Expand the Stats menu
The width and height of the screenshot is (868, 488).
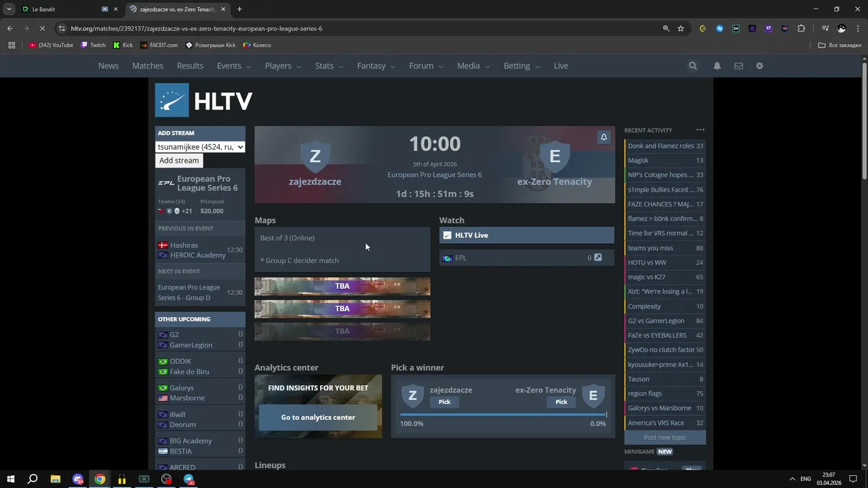[x=329, y=66]
